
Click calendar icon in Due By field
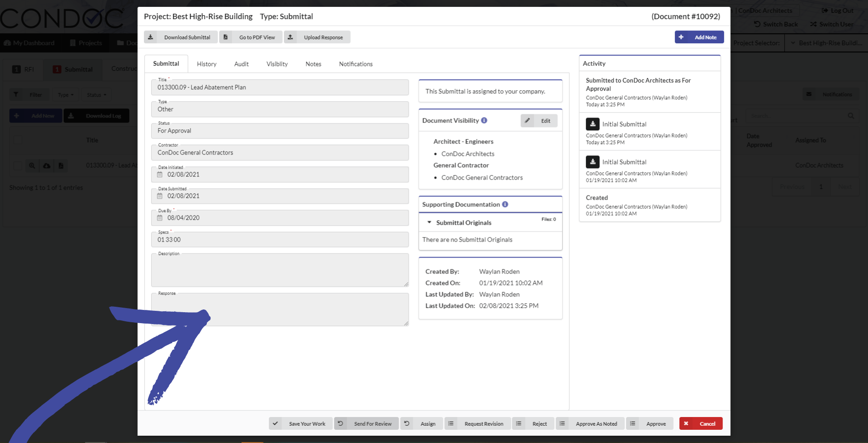[160, 218]
